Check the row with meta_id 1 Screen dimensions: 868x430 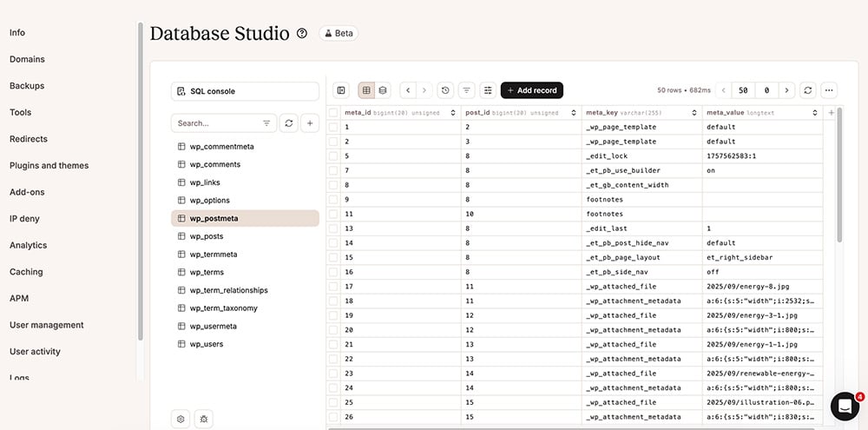pos(333,127)
